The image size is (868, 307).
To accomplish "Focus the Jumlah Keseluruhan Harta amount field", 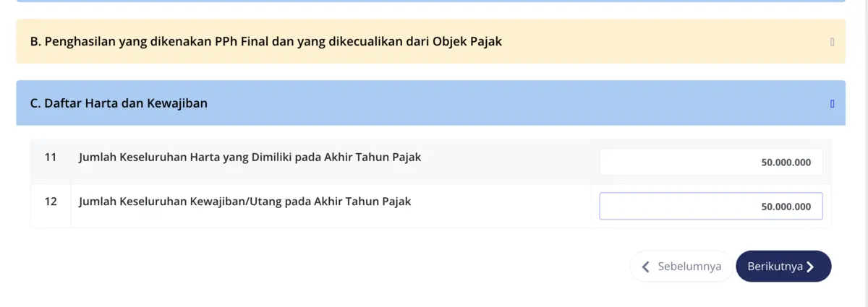I will [710, 163].
